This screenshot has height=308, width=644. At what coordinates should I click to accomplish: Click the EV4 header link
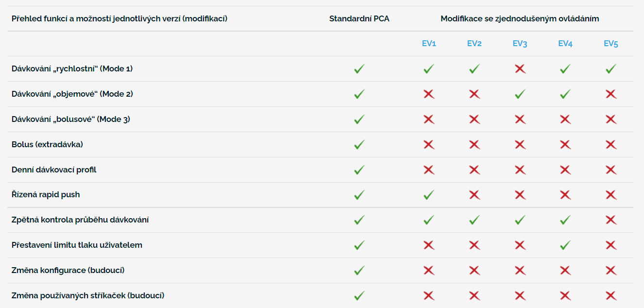point(565,44)
